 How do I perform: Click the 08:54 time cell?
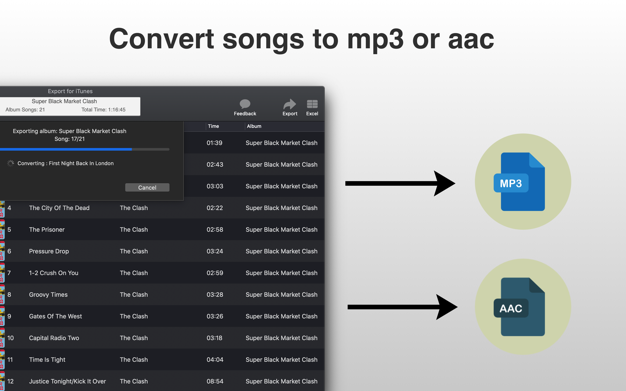(215, 381)
